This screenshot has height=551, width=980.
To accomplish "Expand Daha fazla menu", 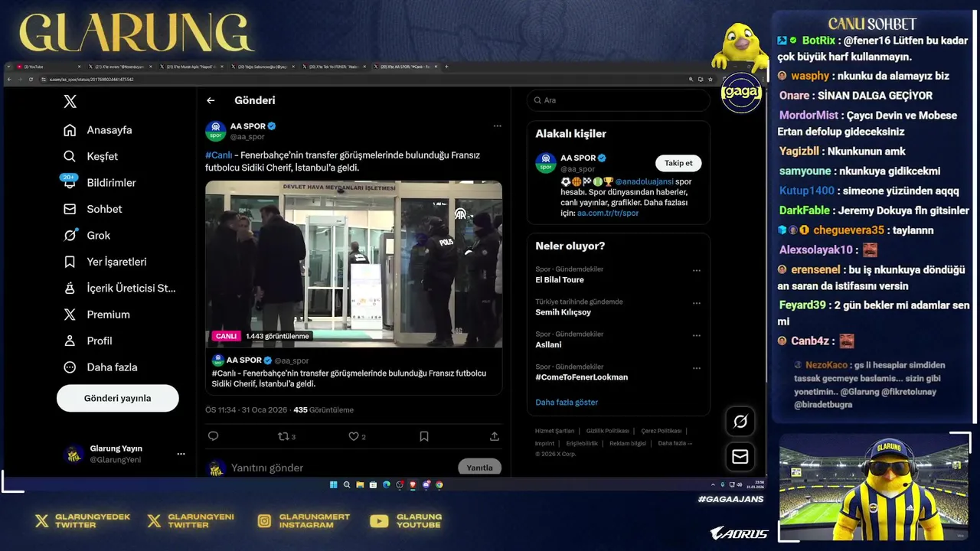I will (x=100, y=367).
